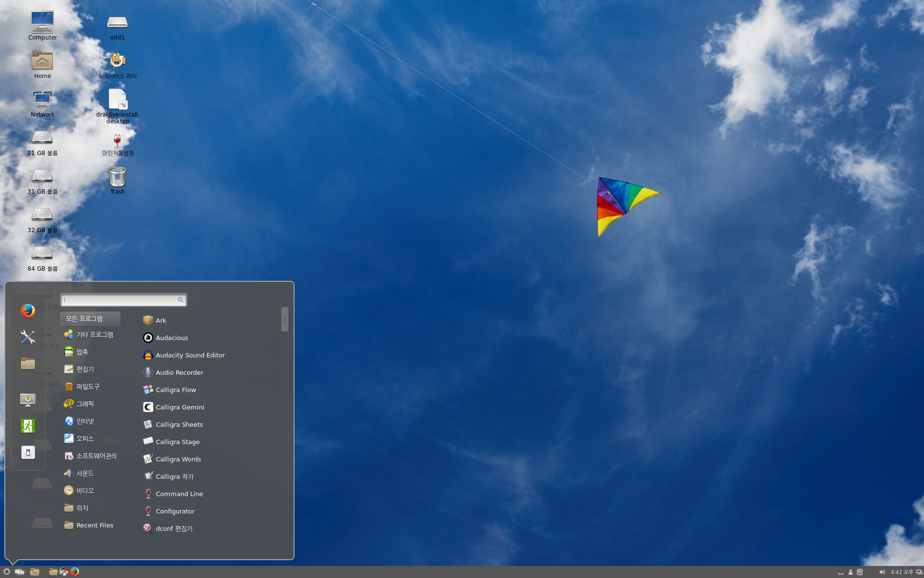Select the sdd1 drive desktop icon
Image resolution: width=924 pixels, height=578 pixels.
(x=117, y=26)
